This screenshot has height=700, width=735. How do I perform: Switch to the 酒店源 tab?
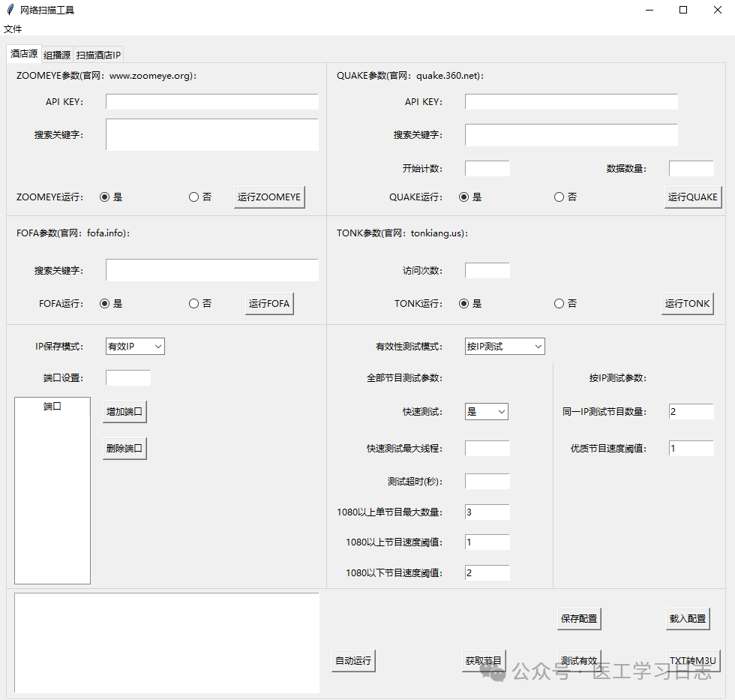tap(24, 54)
